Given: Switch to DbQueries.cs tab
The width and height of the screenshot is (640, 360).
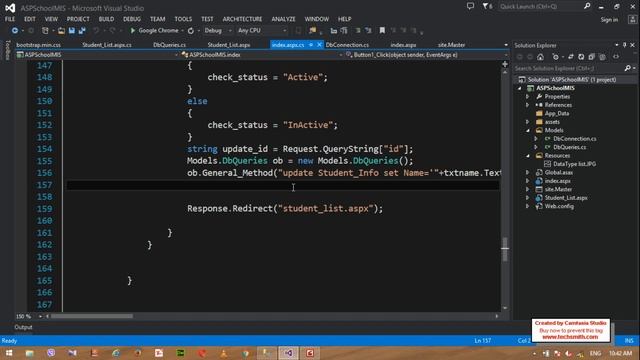Looking at the screenshot, I should coord(169,45).
